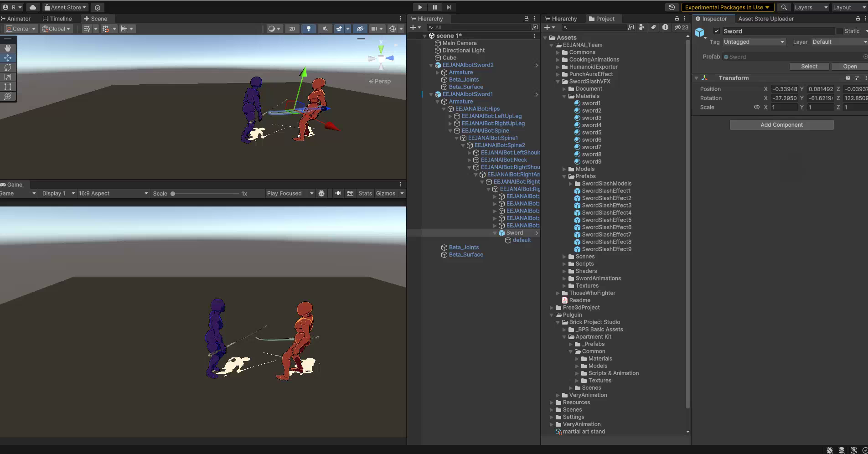
Task: Select the Hand view tool
Action: tap(8, 48)
